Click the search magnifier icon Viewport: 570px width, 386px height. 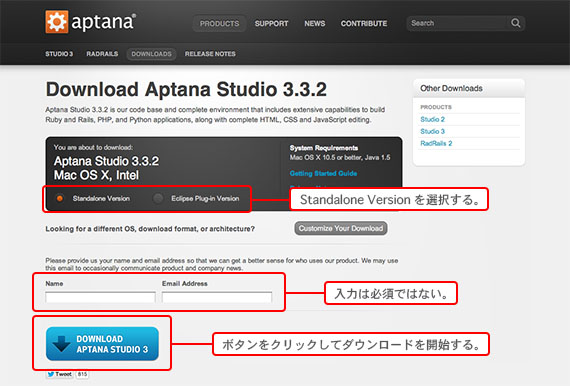(515, 23)
